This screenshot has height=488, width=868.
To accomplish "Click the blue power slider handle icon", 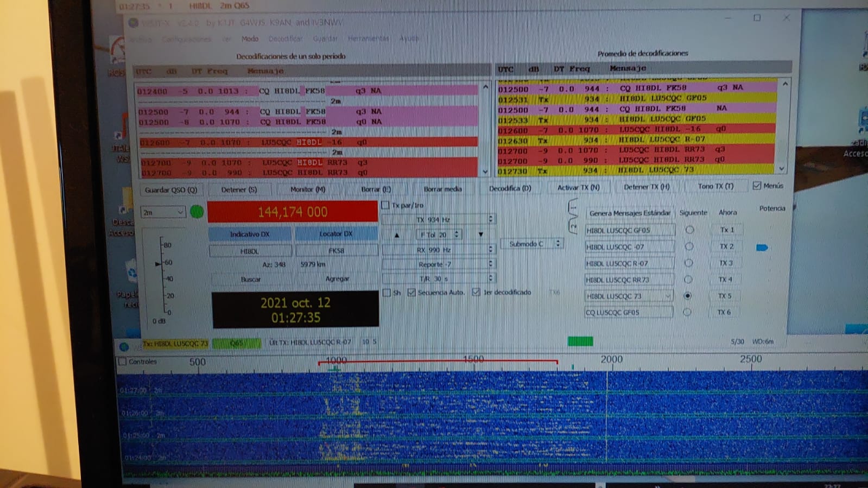I will (762, 248).
